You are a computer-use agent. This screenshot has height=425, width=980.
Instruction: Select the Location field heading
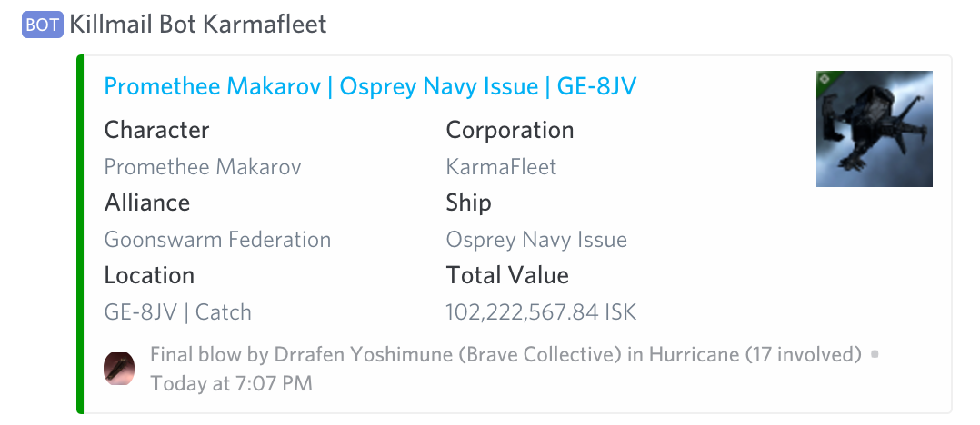149,275
